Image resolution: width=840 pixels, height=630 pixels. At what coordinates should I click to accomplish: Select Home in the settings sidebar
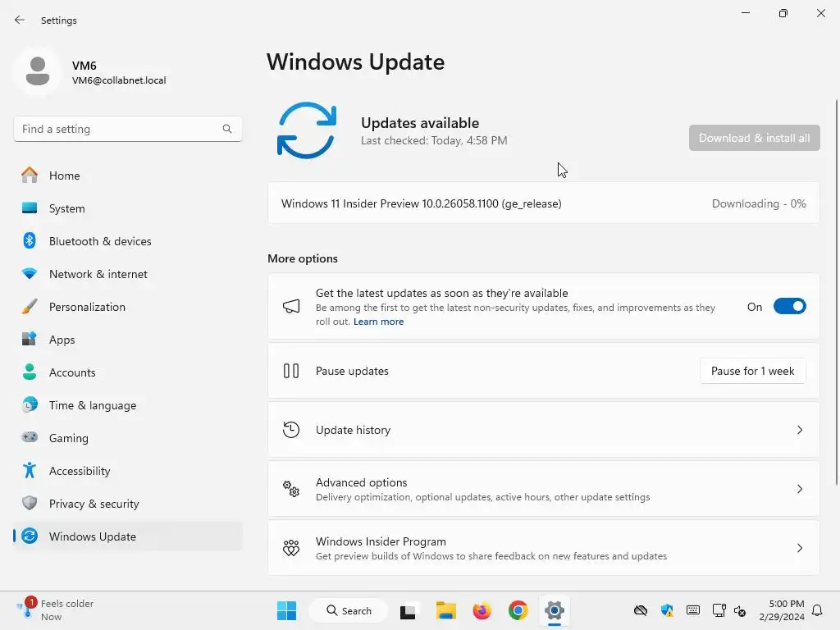[x=127, y=176]
